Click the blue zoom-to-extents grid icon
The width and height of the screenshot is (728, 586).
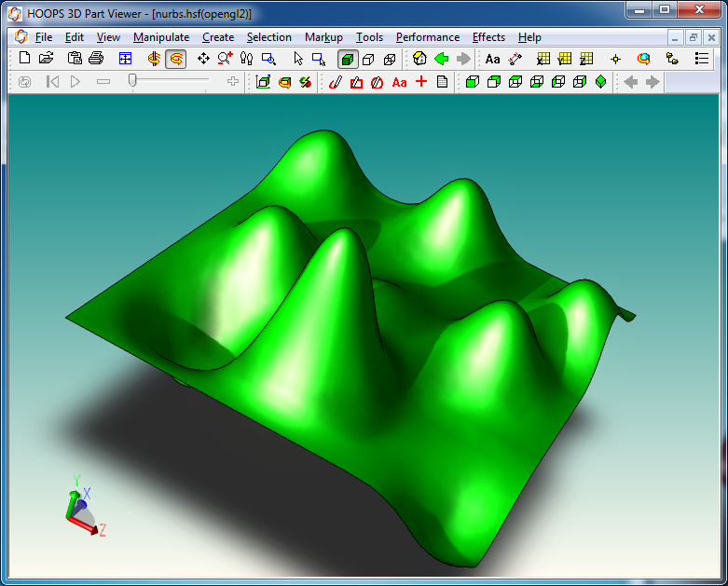pyautogui.click(x=125, y=59)
